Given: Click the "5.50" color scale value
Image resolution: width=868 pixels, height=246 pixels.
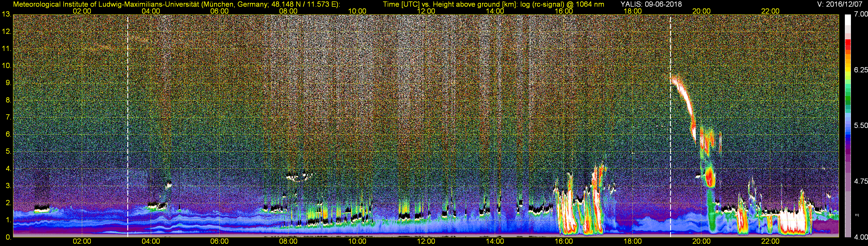Looking at the screenshot, I should pyautogui.click(x=860, y=125).
